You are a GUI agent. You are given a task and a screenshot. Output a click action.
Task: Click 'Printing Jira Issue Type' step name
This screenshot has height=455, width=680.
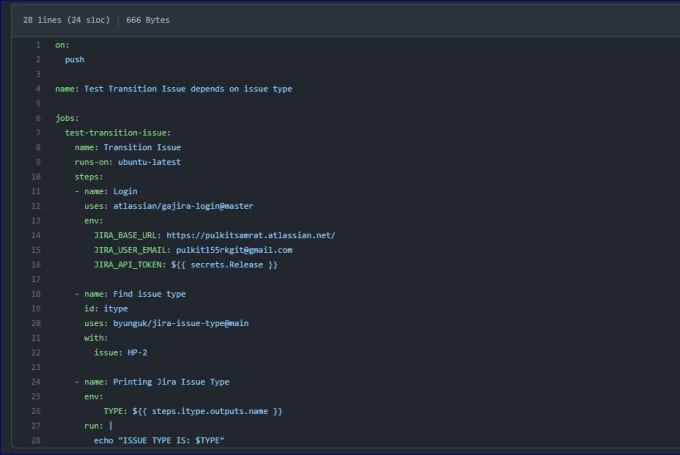tap(171, 382)
